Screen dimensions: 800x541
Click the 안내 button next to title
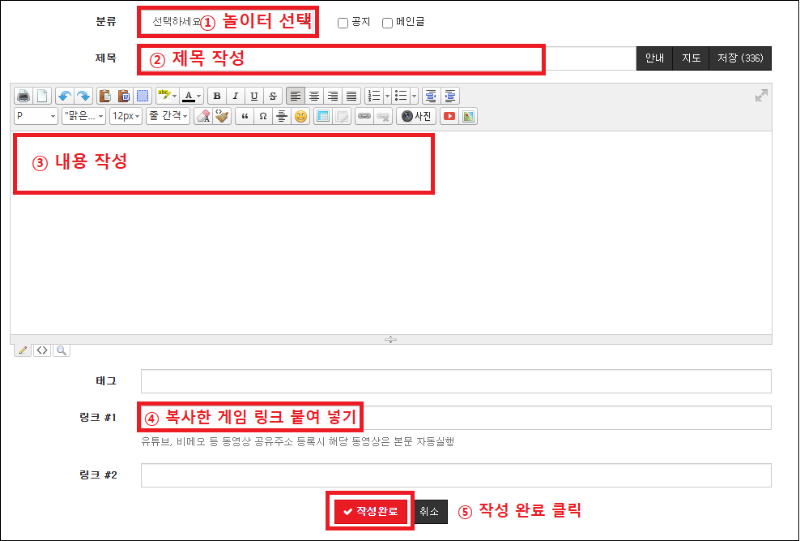point(654,59)
